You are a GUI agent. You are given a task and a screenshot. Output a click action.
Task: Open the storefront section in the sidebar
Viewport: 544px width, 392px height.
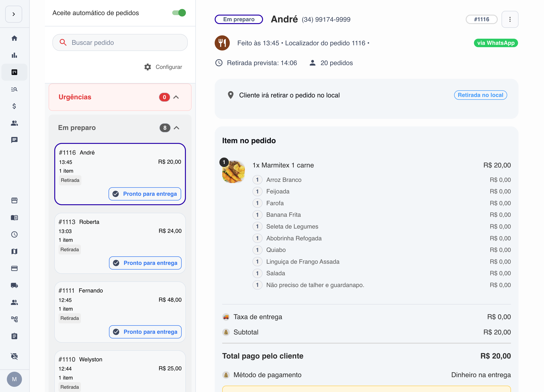(14, 200)
